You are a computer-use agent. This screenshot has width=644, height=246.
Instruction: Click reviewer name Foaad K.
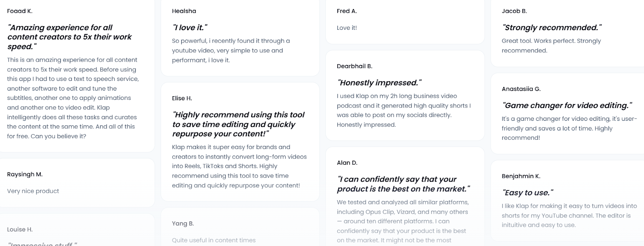tap(20, 11)
